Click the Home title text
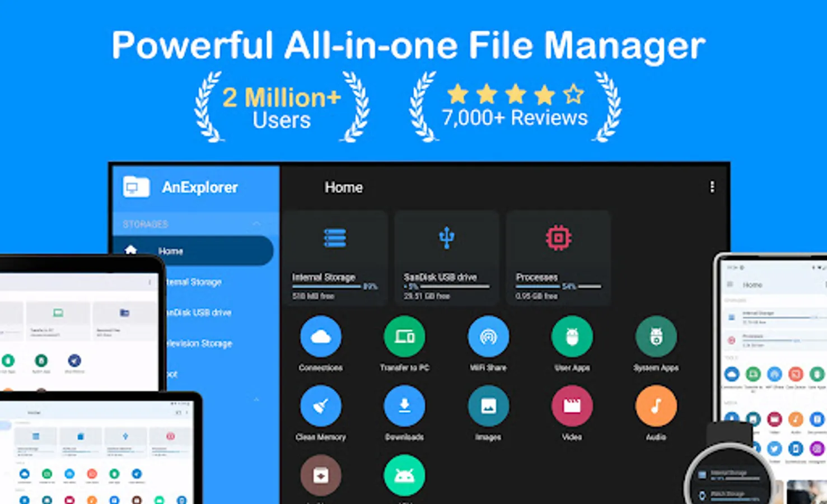Viewport: 827px width, 504px height. (344, 188)
